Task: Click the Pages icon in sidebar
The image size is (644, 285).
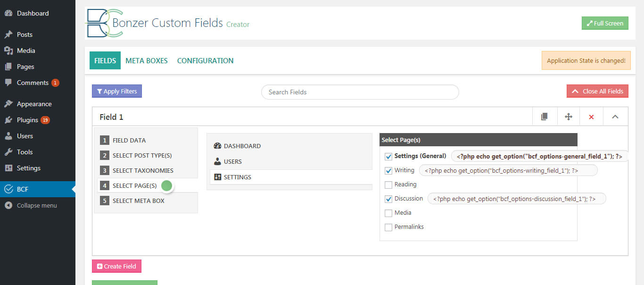Action: tap(8, 67)
